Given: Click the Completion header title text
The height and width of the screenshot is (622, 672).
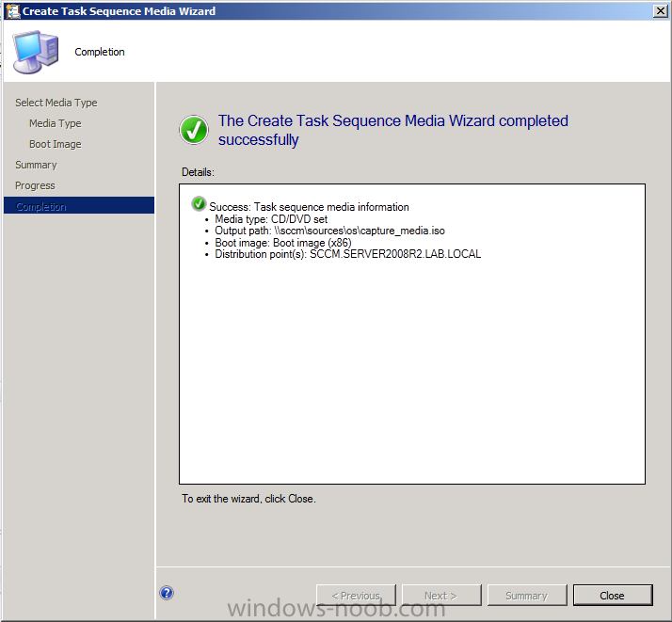Looking at the screenshot, I should click(x=100, y=52).
